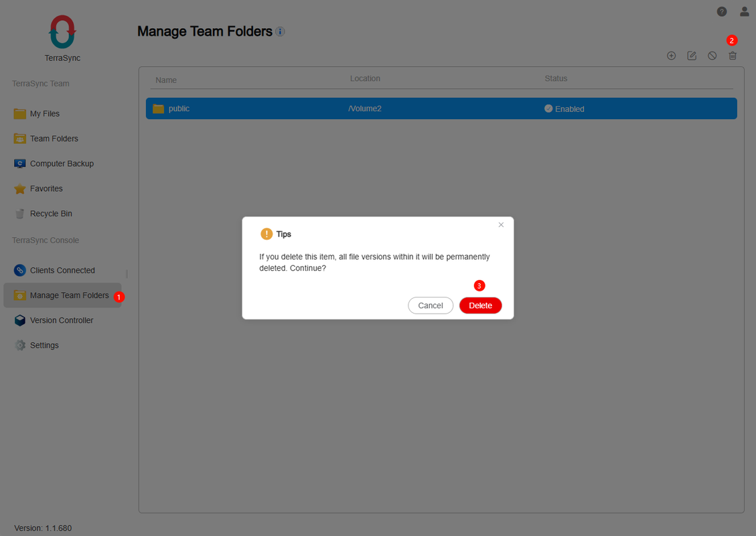This screenshot has height=536, width=756.
Task: View Clients Connected page
Action: click(x=62, y=271)
